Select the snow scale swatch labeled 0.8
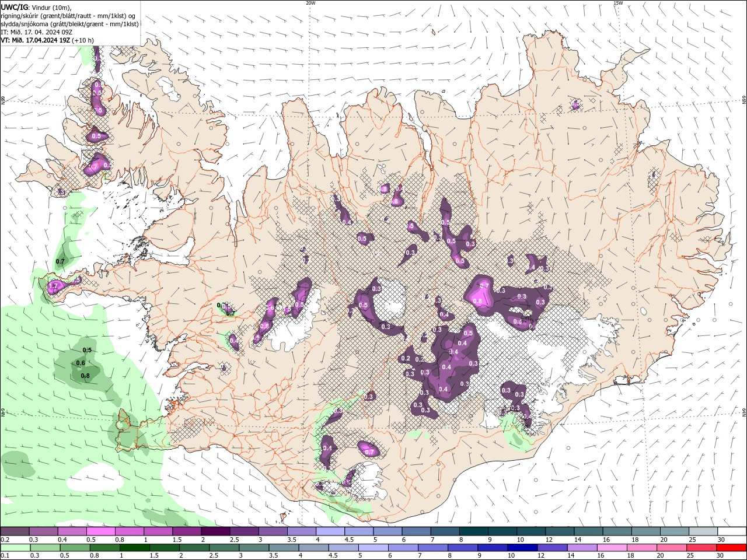 click(130, 531)
